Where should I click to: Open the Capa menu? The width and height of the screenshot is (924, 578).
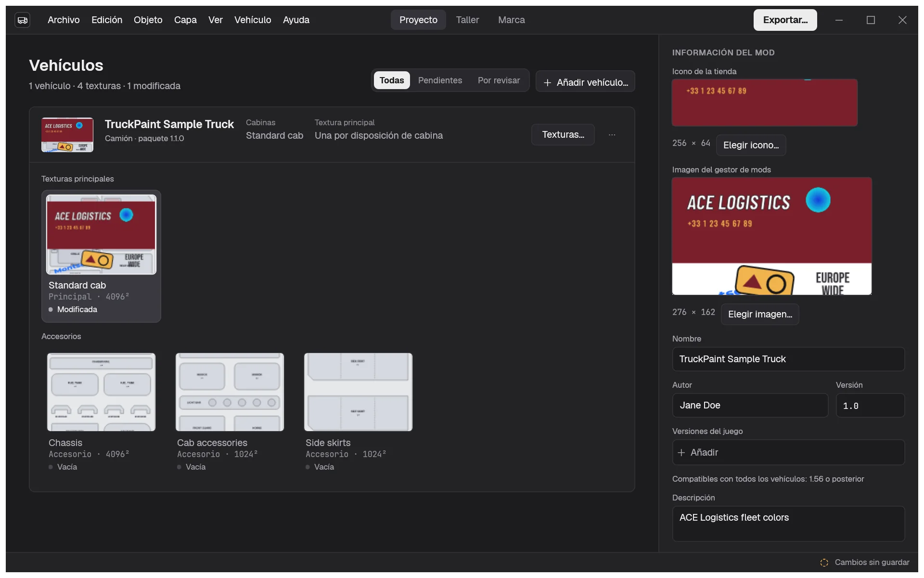(185, 20)
